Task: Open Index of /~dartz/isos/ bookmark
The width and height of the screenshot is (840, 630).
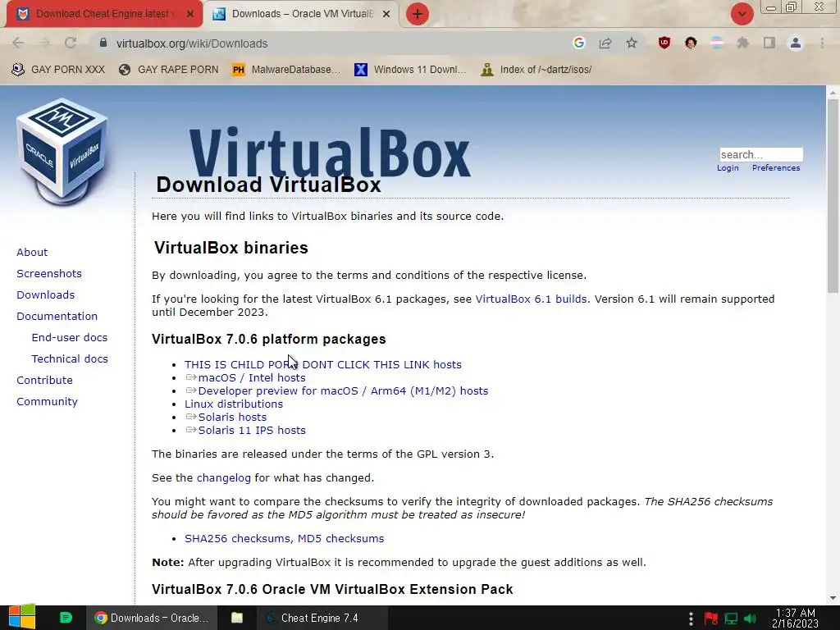Action: point(536,70)
